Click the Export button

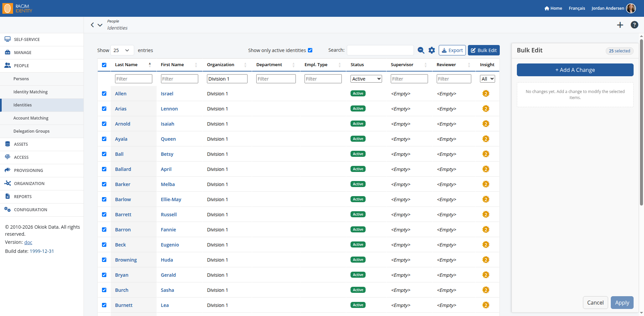pos(452,50)
